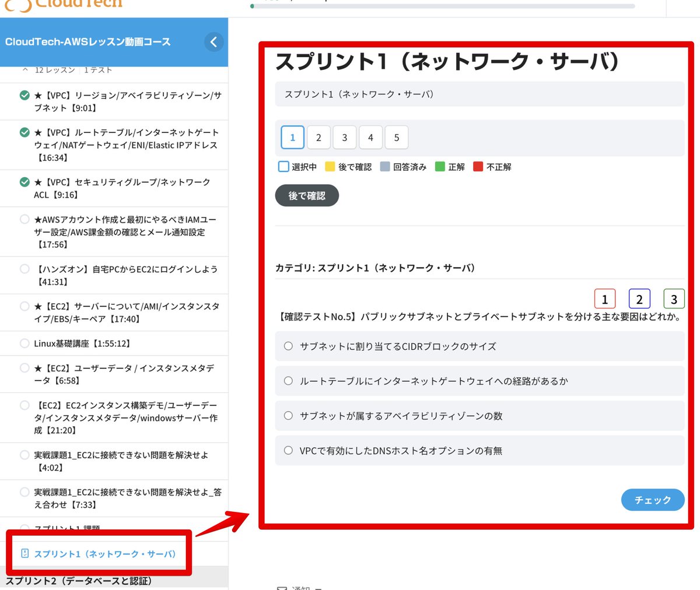Open lesson AWSアカウント作成と最初にやるべきIAMユーザー設定
The height and width of the screenshot is (590, 700).
[x=125, y=232]
